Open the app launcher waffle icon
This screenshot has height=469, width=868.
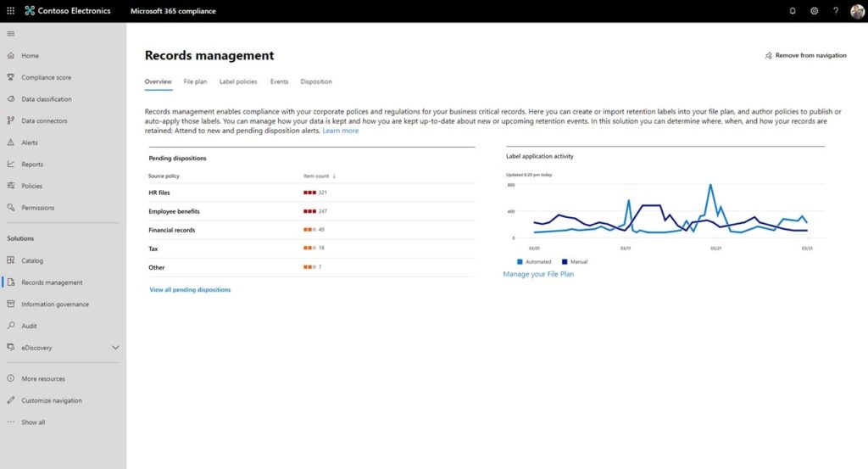click(x=10, y=11)
